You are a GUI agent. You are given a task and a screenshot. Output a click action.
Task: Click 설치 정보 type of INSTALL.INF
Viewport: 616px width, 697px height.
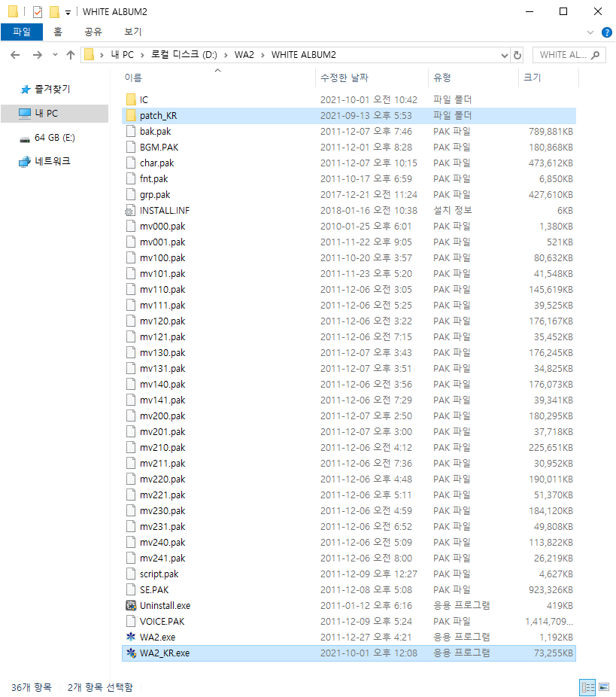[453, 210]
